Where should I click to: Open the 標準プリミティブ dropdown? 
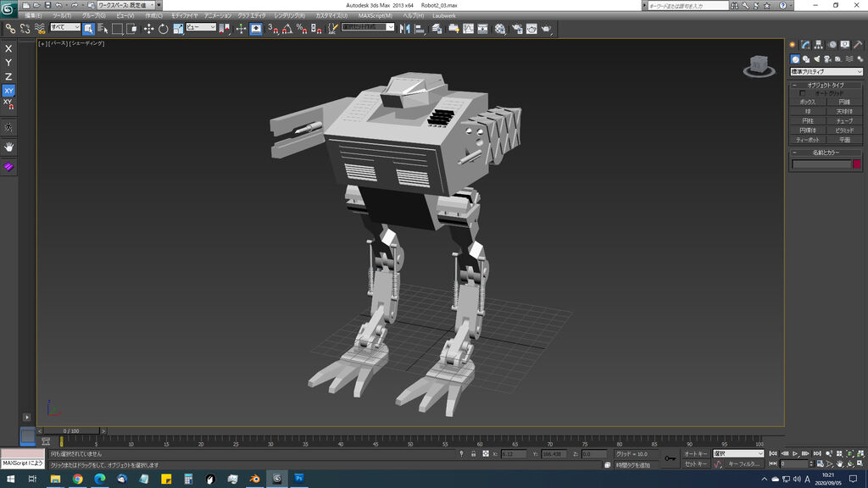tap(826, 72)
